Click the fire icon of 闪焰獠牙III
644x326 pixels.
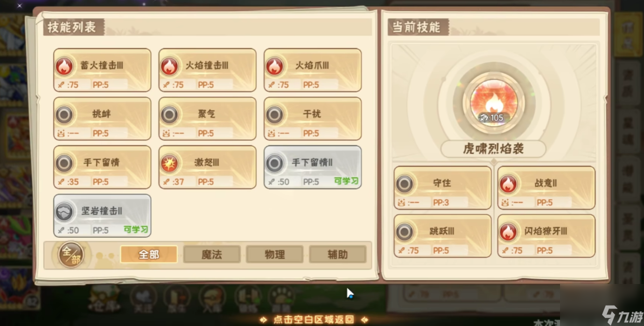tap(508, 232)
